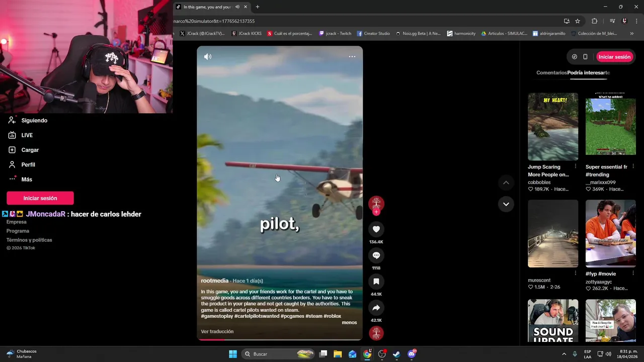Show more bookmarks with the double chevron
The width and height of the screenshot is (644, 362).
(632, 34)
